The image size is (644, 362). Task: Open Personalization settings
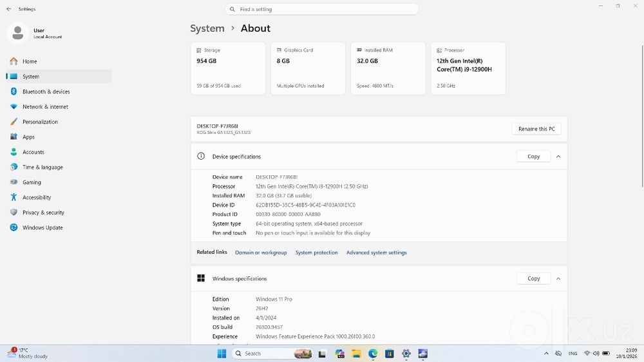click(59, 122)
